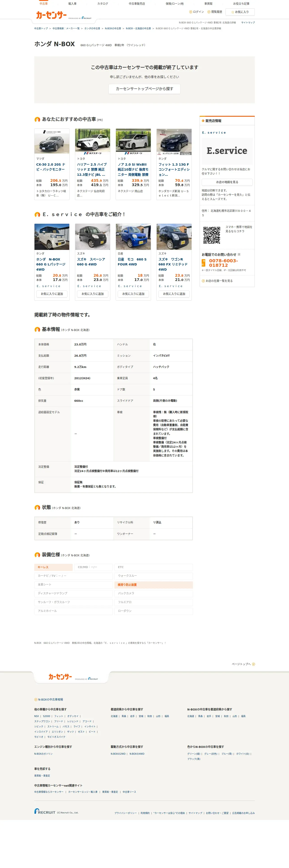Click the E. service dealer name link
Screen dimensions: 289x868
[214, 132]
